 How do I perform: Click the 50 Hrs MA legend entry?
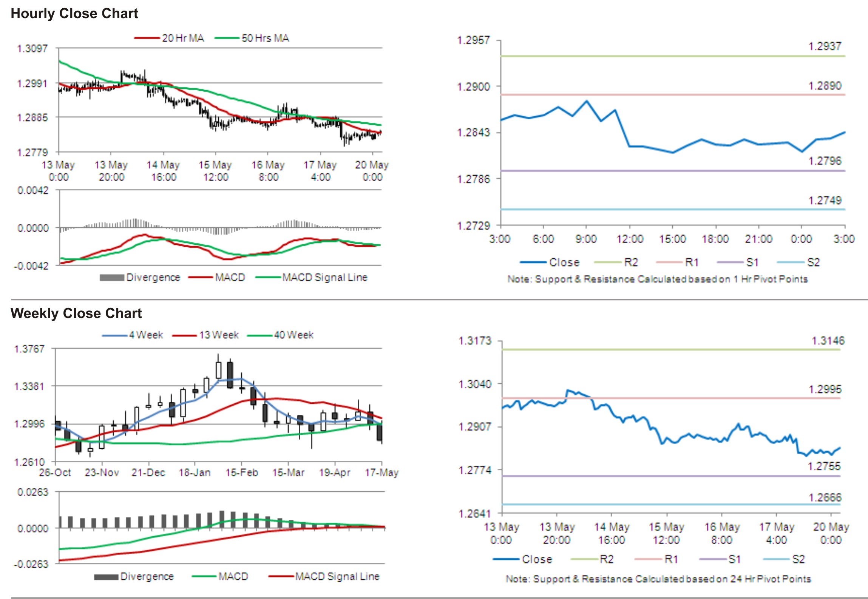tap(252, 38)
